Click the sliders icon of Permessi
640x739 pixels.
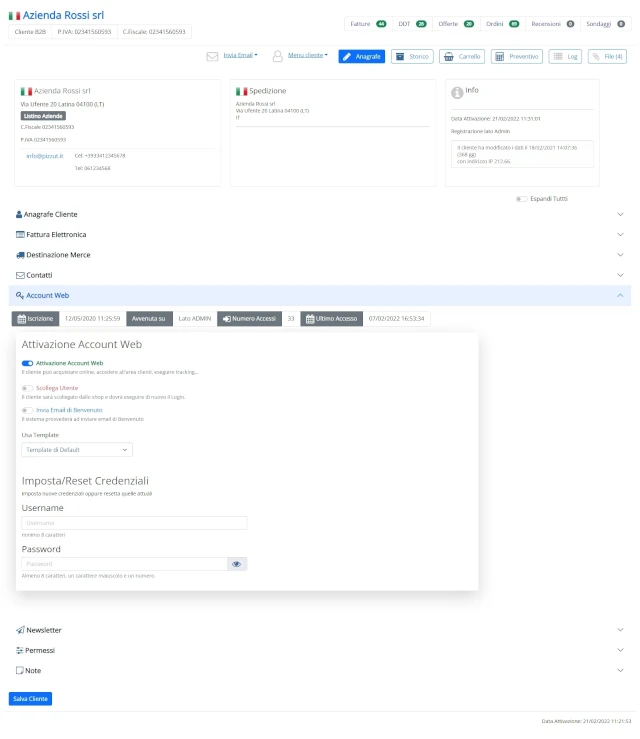[19, 650]
